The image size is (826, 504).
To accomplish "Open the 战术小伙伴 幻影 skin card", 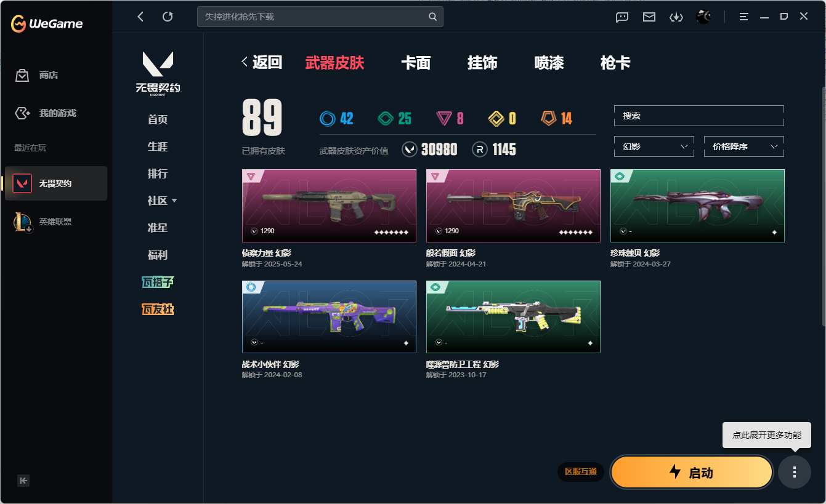I will (x=329, y=317).
